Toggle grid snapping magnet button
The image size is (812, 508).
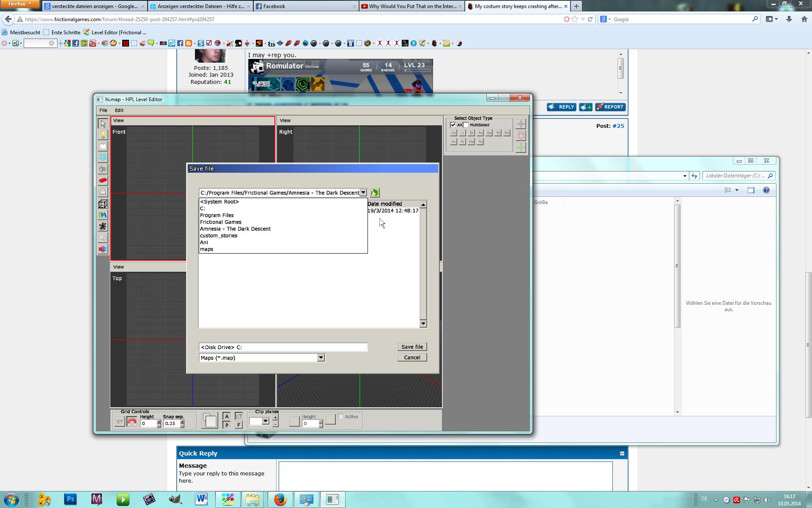pos(132,422)
